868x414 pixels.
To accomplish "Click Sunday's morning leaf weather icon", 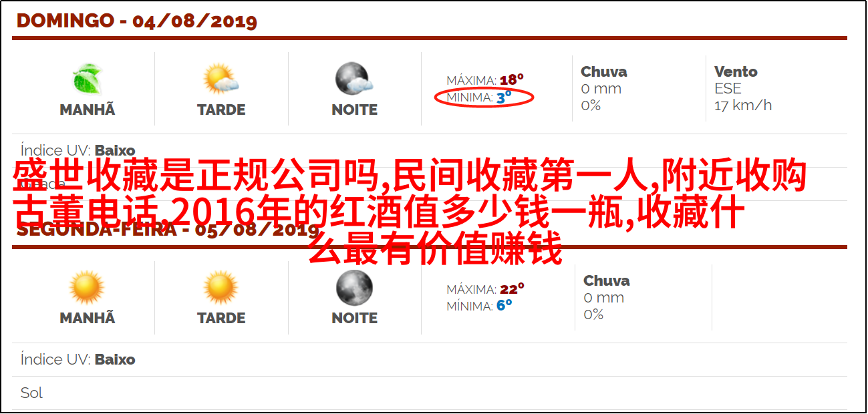I will (x=88, y=79).
